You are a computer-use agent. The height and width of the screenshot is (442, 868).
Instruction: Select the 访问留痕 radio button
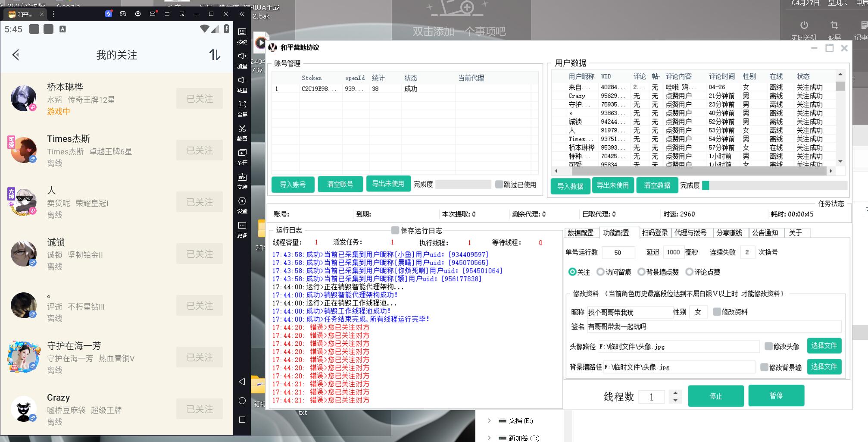(x=600, y=272)
